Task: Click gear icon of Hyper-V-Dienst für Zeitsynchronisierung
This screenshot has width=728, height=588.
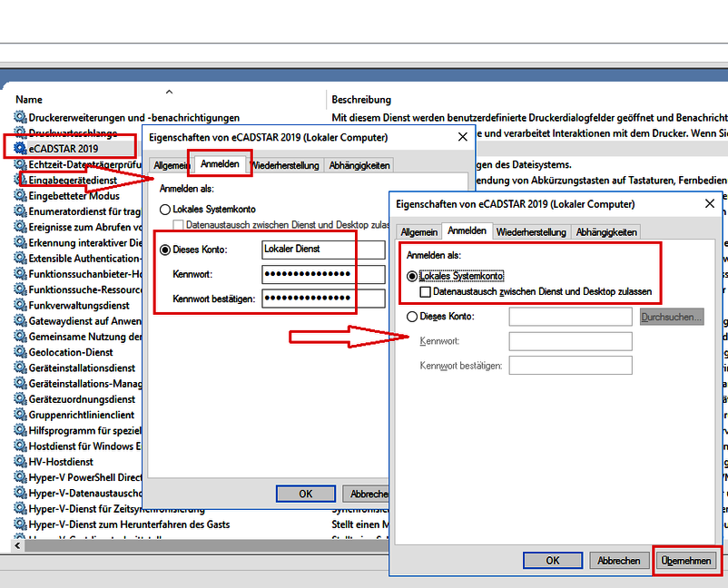Action: pyautogui.click(x=20, y=509)
